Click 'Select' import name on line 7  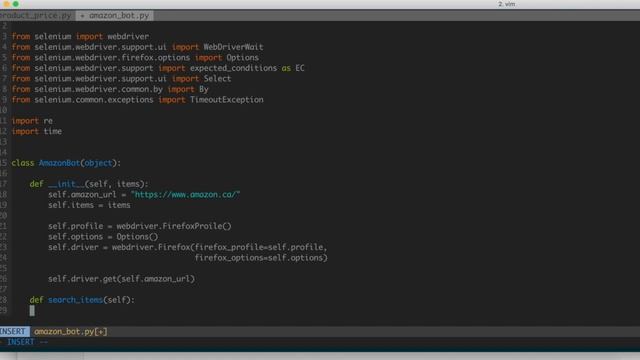point(217,79)
